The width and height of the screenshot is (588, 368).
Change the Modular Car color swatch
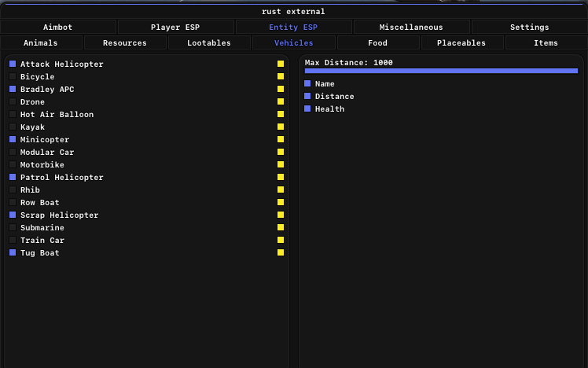281,152
